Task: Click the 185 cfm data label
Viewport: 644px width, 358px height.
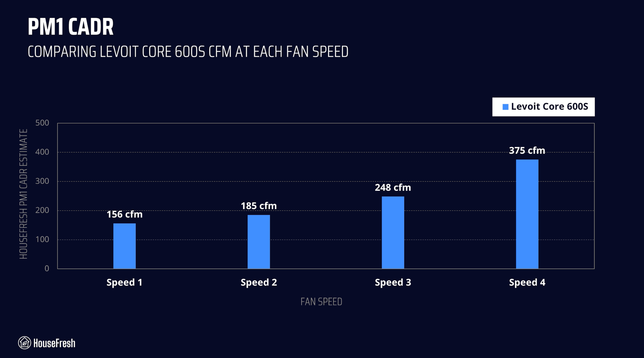Action: pos(259,206)
